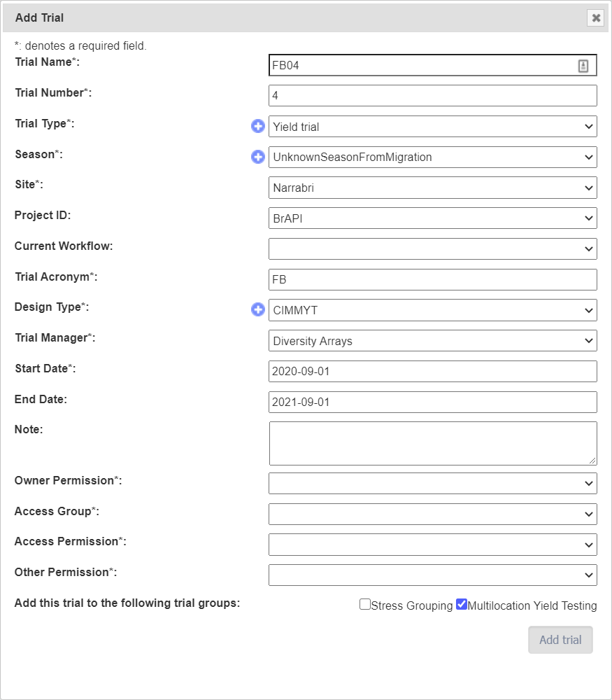
Task: Open the Current Workflow dropdown
Action: click(432, 248)
